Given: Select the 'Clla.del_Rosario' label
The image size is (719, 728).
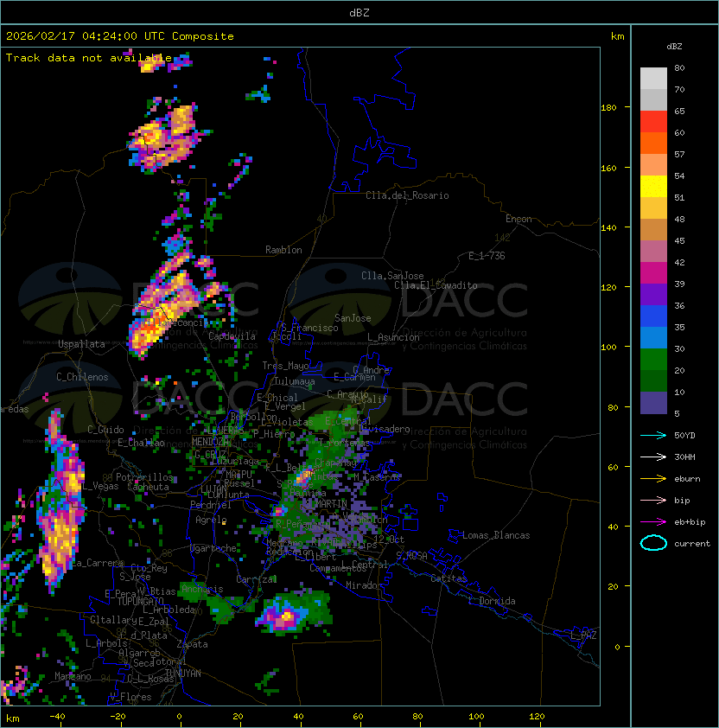Looking at the screenshot, I should pos(407,195).
